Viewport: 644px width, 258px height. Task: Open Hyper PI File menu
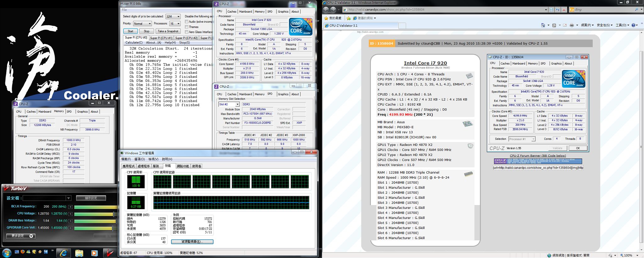[125, 10]
